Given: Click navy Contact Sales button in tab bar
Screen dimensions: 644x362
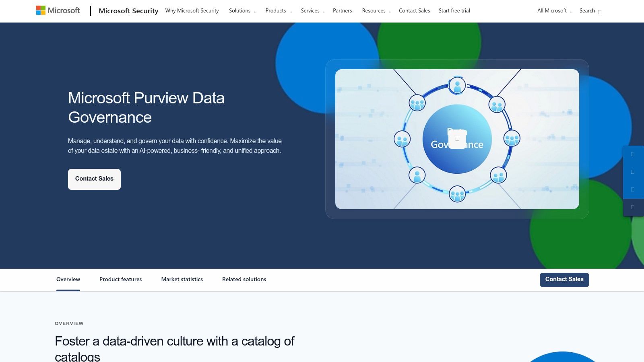Looking at the screenshot, I should click(564, 280).
